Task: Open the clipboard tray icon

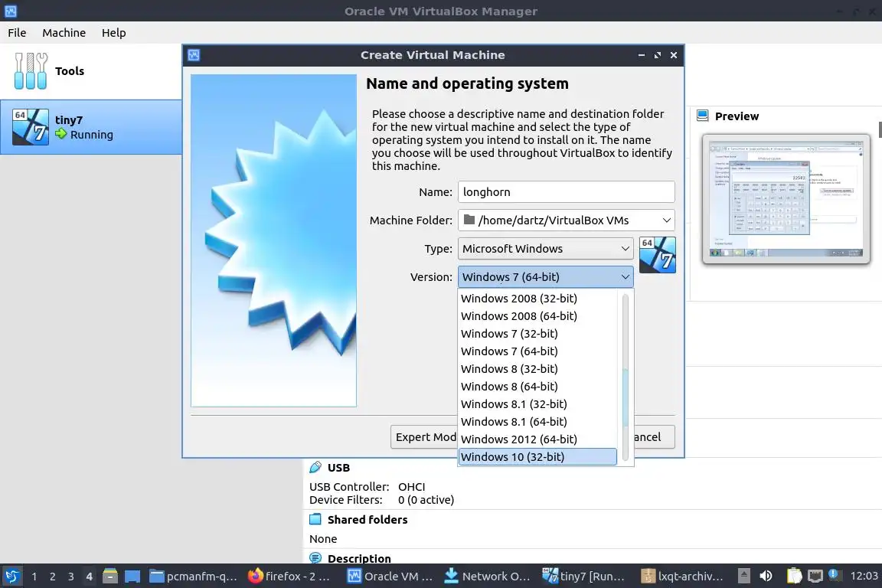Action: point(794,577)
